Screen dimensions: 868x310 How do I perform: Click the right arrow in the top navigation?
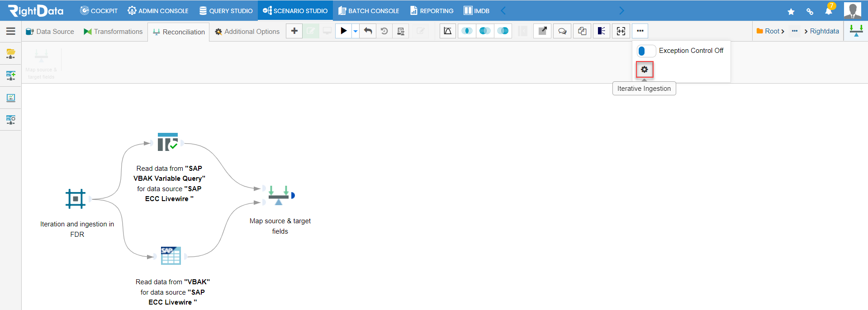[x=621, y=10]
